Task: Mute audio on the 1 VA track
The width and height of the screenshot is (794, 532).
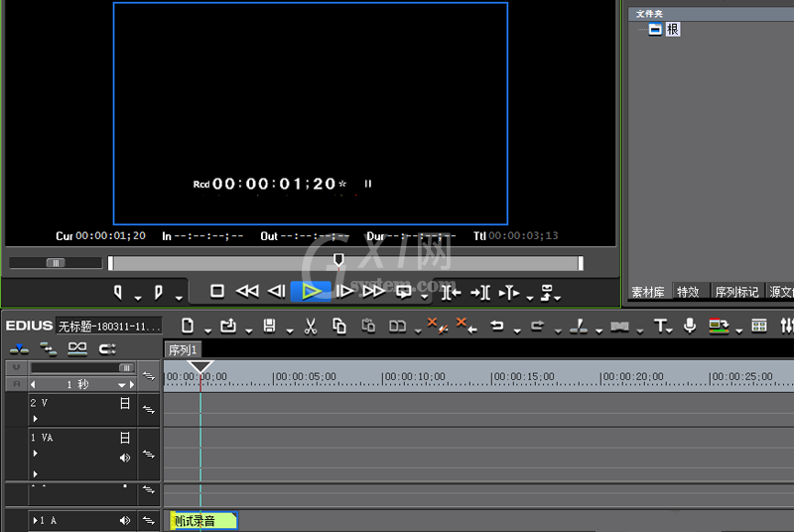Action: 125,458
